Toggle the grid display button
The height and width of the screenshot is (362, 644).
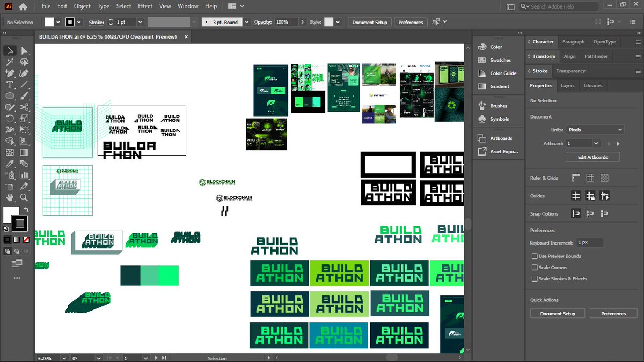click(590, 178)
